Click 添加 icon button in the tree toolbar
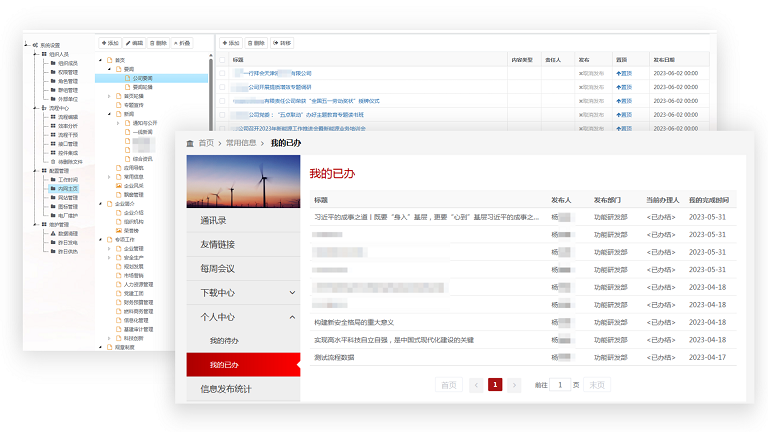The height and width of the screenshot is (432, 768). tap(110, 44)
